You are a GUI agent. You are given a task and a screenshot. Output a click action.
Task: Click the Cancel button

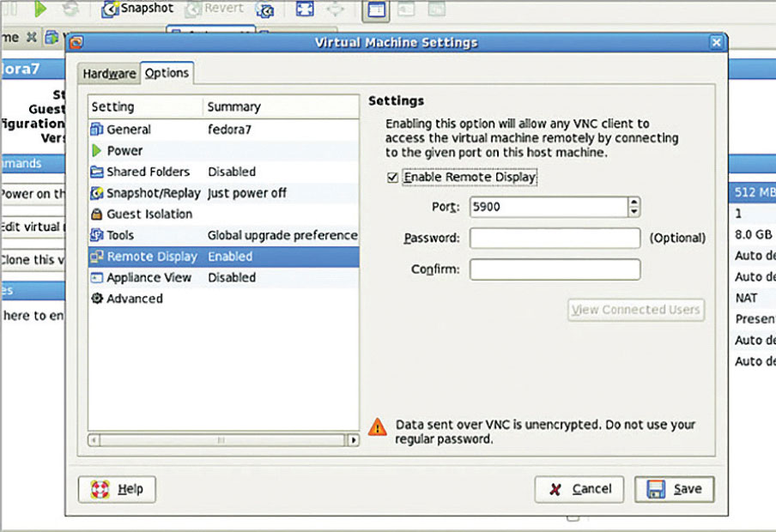pos(579,489)
